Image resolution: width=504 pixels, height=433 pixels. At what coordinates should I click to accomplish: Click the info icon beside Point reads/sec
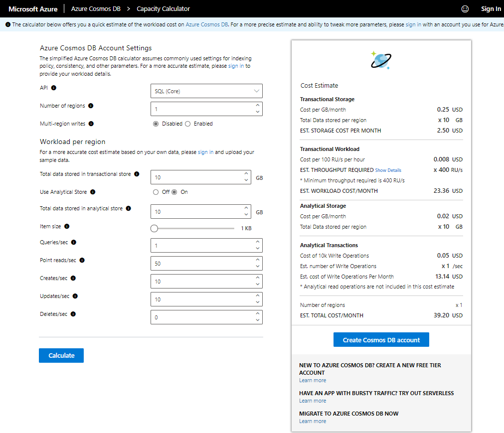coord(82,260)
